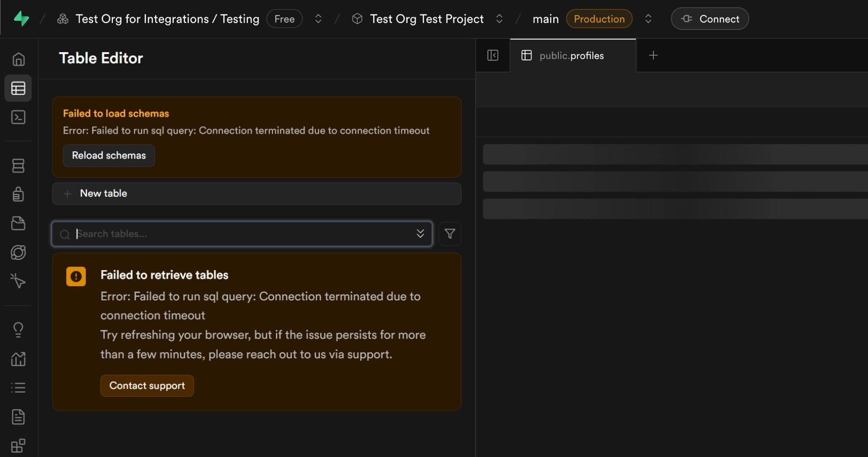Open the Advisors lightbulb icon

point(18,330)
